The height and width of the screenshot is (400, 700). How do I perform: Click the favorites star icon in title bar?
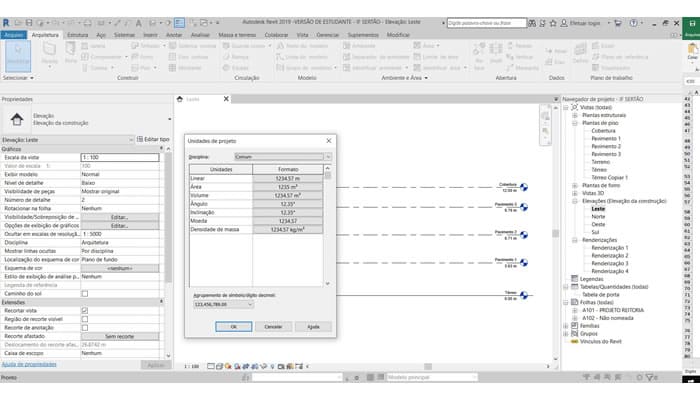click(553, 23)
